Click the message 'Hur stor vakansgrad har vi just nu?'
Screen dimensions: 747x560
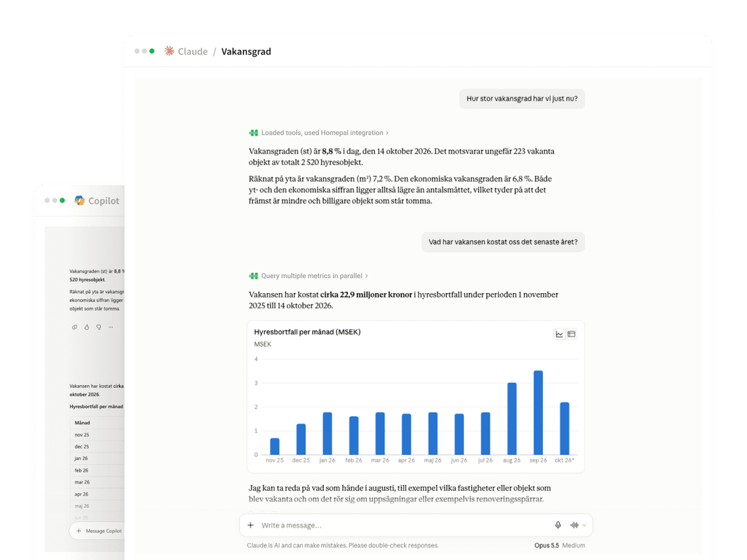(522, 99)
